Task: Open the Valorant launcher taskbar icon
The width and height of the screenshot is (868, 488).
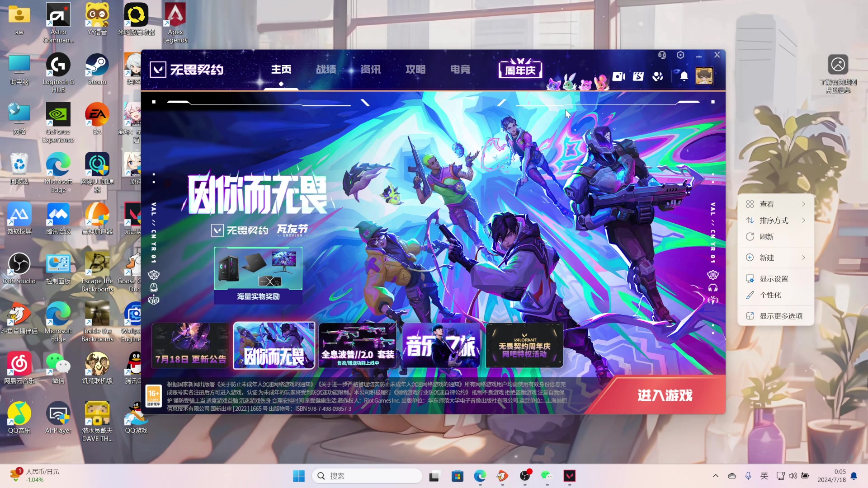Action: [x=570, y=476]
